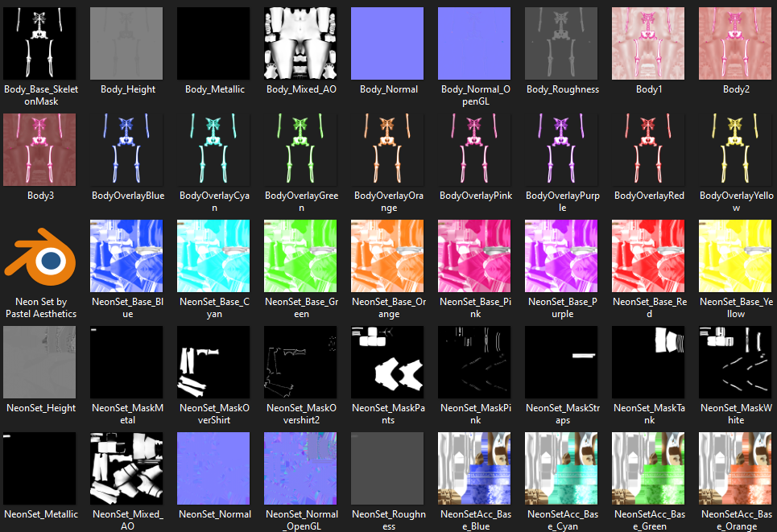Screen dimensions: 777x532
Task: Click the "NeonSet_Base_Purple" file name label
Action: (563, 307)
